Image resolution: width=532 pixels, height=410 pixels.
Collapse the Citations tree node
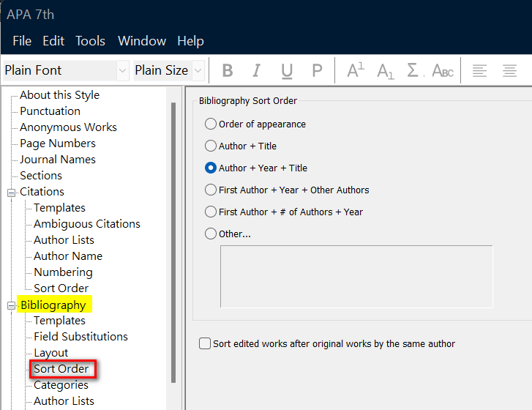(x=11, y=193)
